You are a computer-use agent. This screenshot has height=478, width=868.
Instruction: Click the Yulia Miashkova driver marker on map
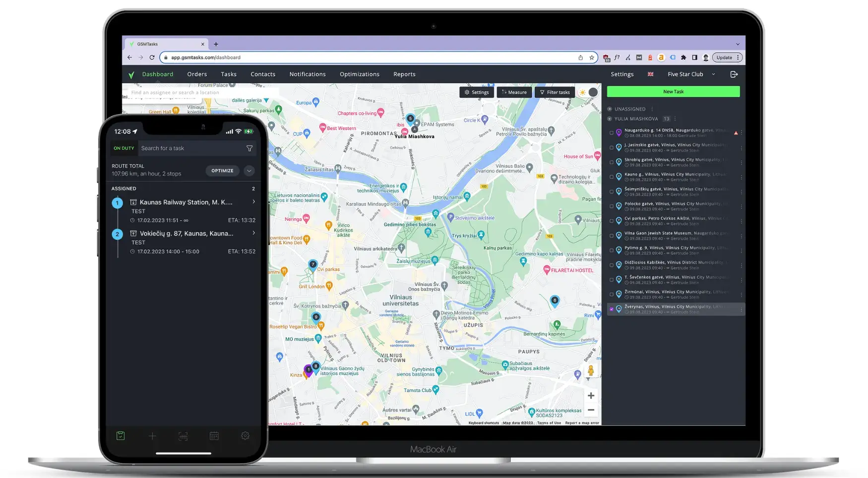(415, 129)
